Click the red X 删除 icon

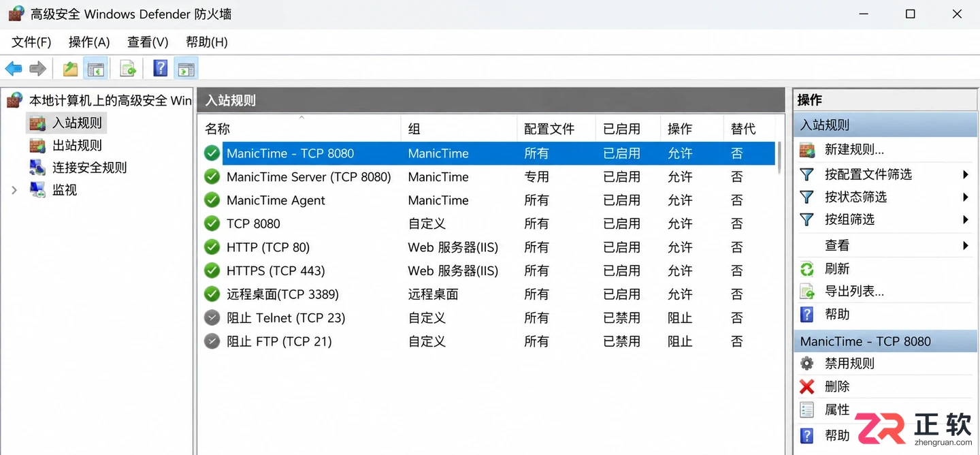tap(807, 386)
